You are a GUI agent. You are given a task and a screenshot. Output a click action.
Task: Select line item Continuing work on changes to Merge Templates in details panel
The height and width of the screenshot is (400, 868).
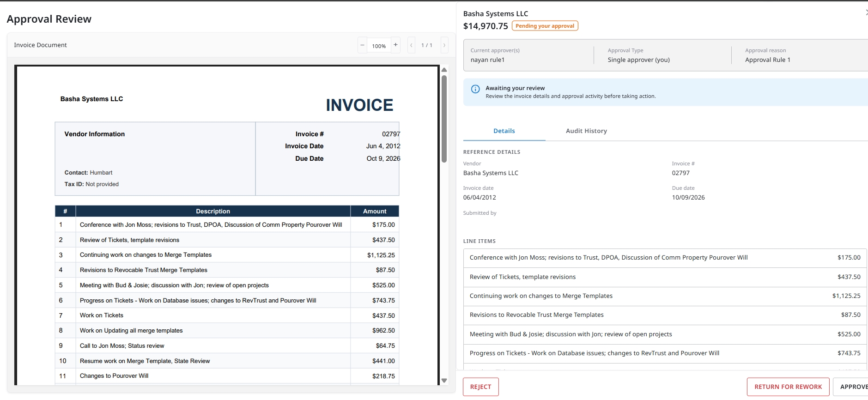pyautogui.click(x=665, y=296)
